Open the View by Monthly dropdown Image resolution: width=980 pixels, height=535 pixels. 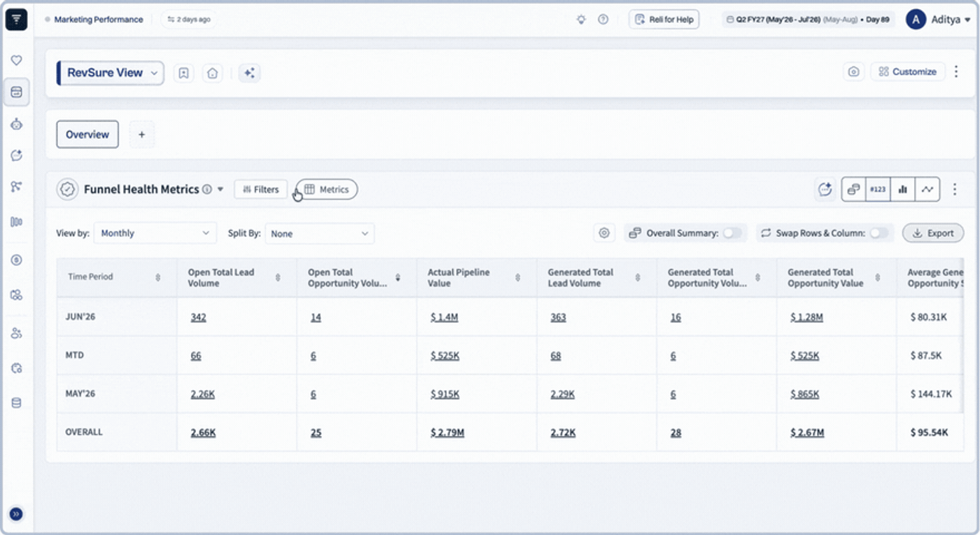[155, 233]
